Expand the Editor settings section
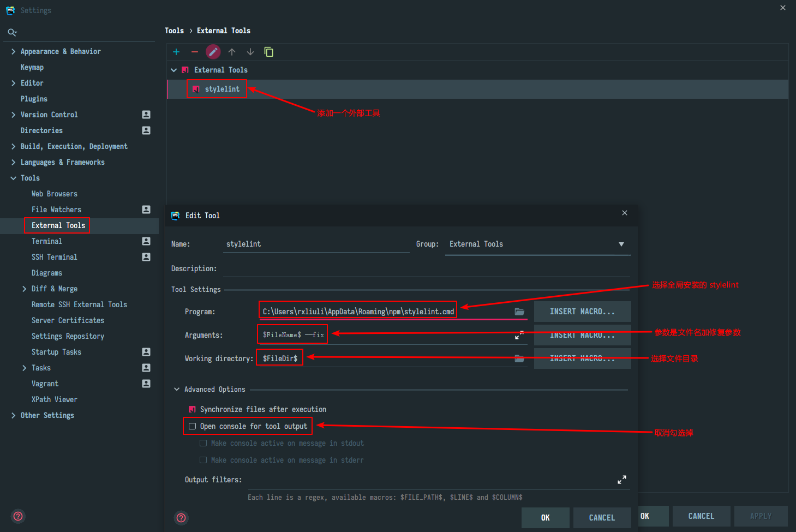796x532 pixels. 13,83
